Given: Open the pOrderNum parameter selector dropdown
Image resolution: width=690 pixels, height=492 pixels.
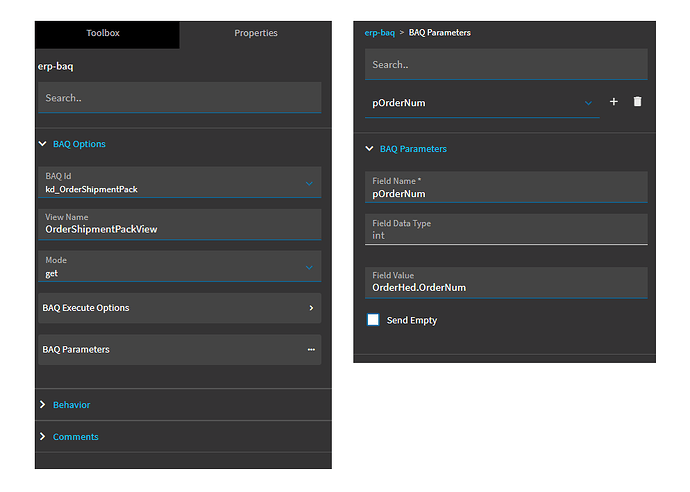Looking at the screenshot, I should pyautogui.click(x=588, y=103).
